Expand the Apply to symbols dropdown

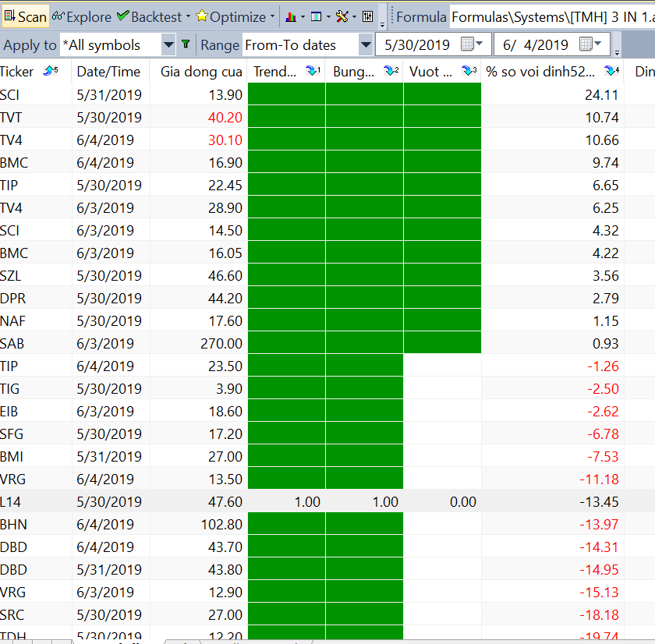168,45
